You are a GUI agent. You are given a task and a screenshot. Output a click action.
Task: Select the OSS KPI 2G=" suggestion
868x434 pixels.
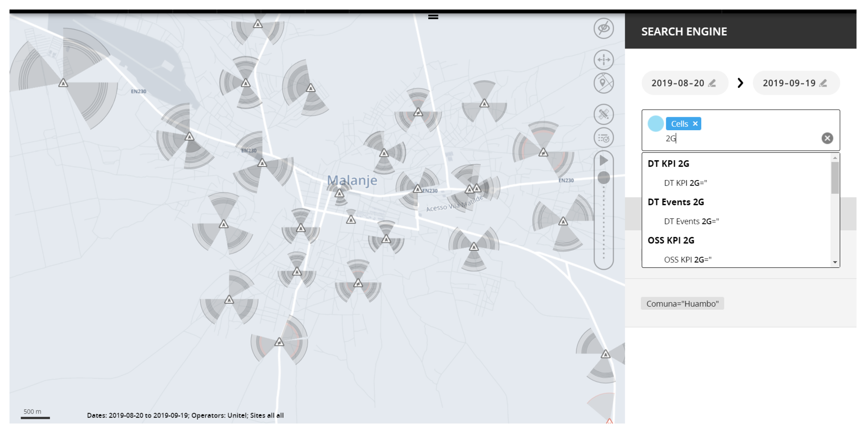click(x=688, y=259)
